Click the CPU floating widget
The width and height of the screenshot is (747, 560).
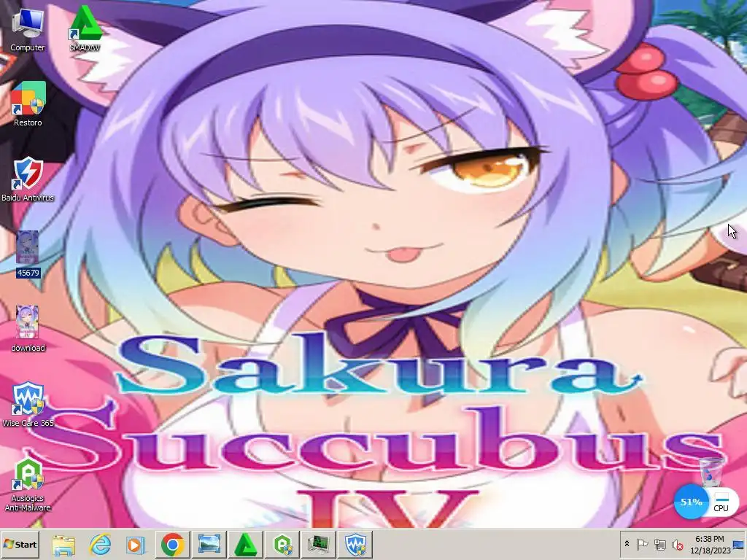[721, 502]
